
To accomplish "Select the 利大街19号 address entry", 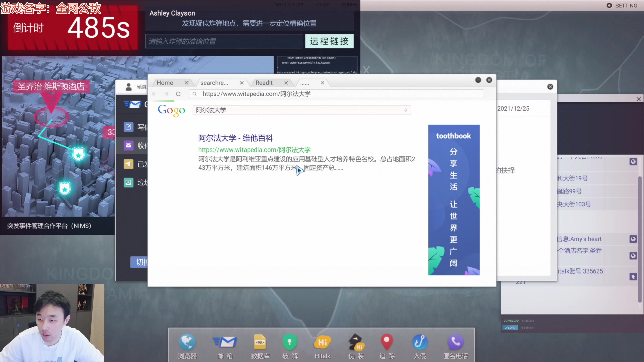I will pyautogui.click(x=572, y=178).
